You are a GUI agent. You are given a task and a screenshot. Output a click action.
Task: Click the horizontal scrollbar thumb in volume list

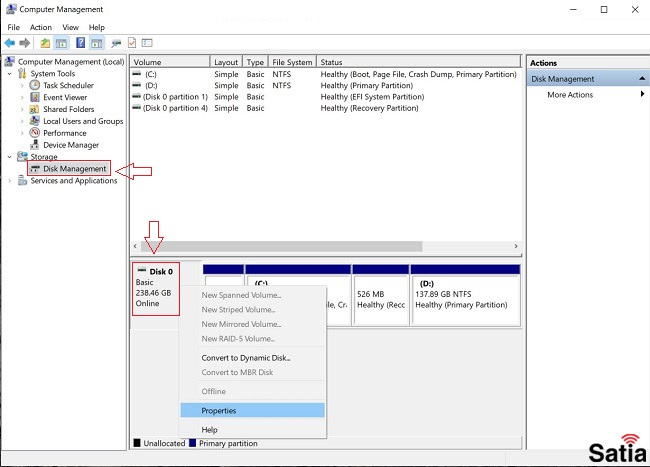(x=281, y=246)
